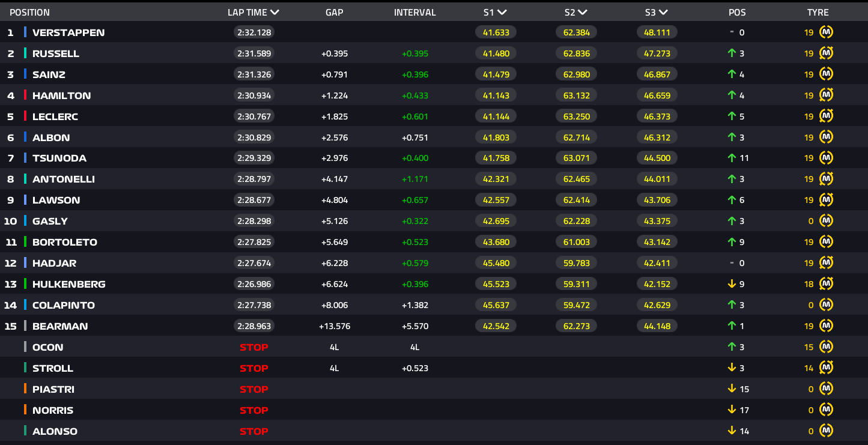Click Hulkenberg's lap time 2:26.986

tap(254, 284)
